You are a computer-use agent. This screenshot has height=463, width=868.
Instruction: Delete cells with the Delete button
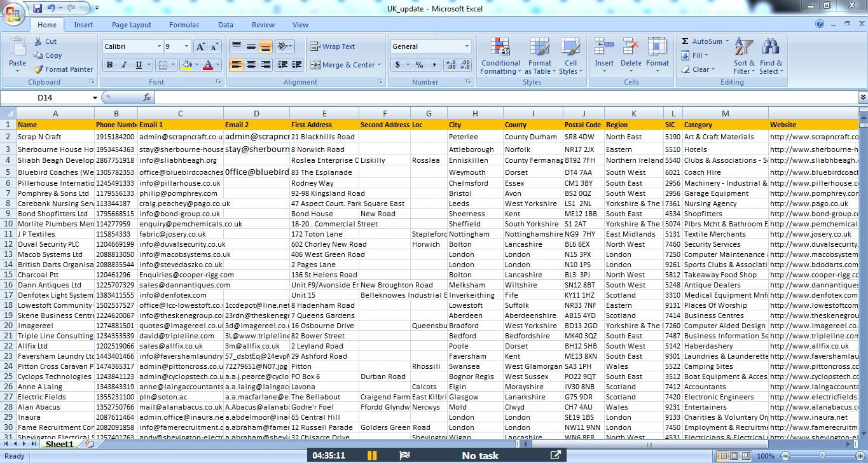click(x=631, y=56)
